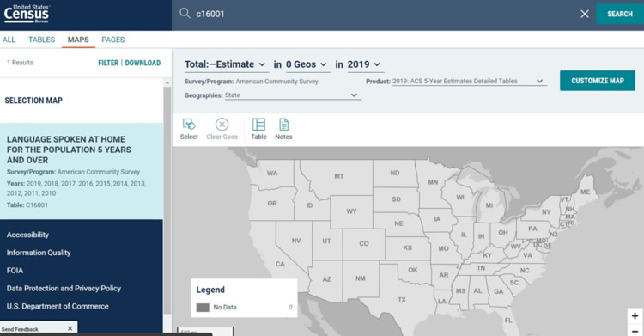Click the No Data legend swatch
The image size is (644, 336).
(203, 308)
